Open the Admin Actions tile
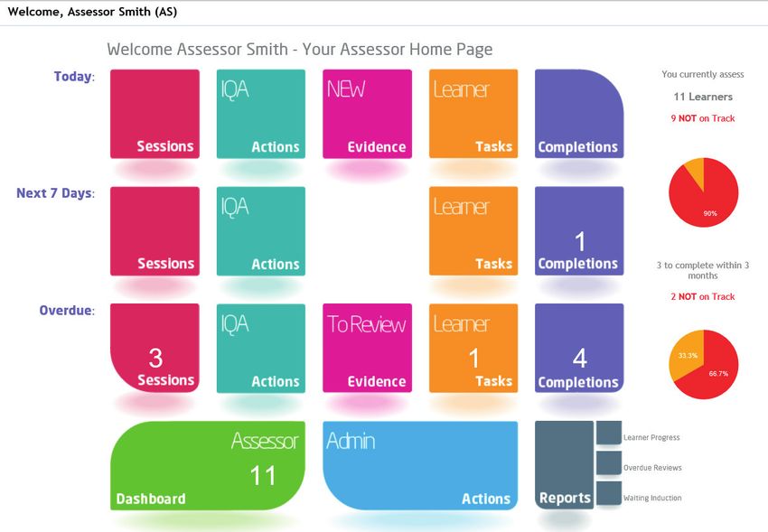 click(x=420, y=465)
